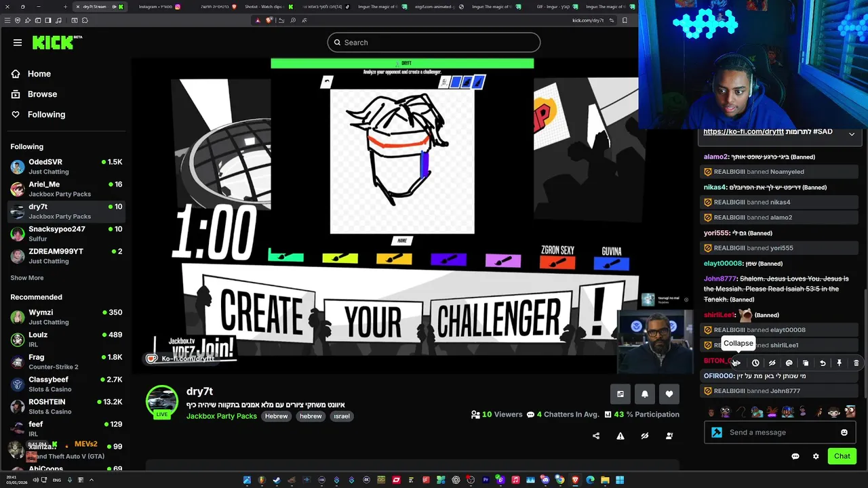The image size is (868, 488).
Task: Toggle the hide stream crossed-eye icon below player
Action: tap(645, 436)
